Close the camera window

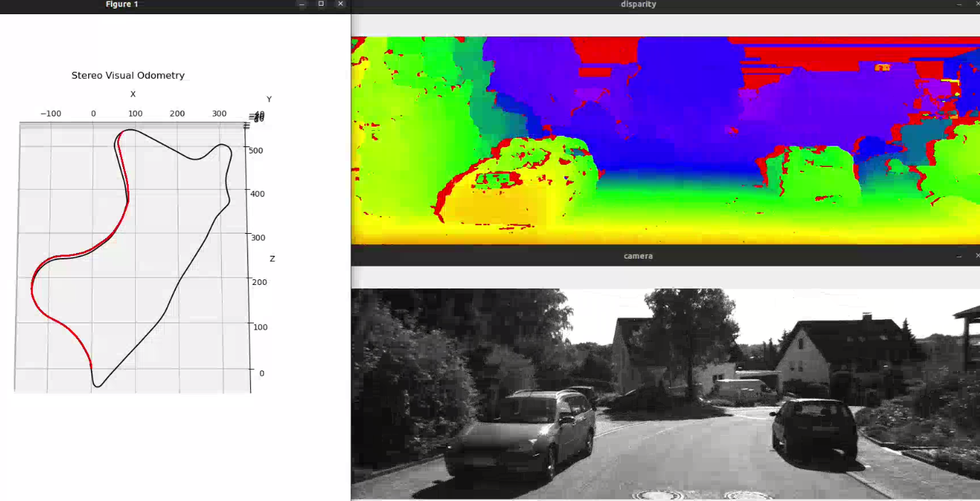click(977, 256)
